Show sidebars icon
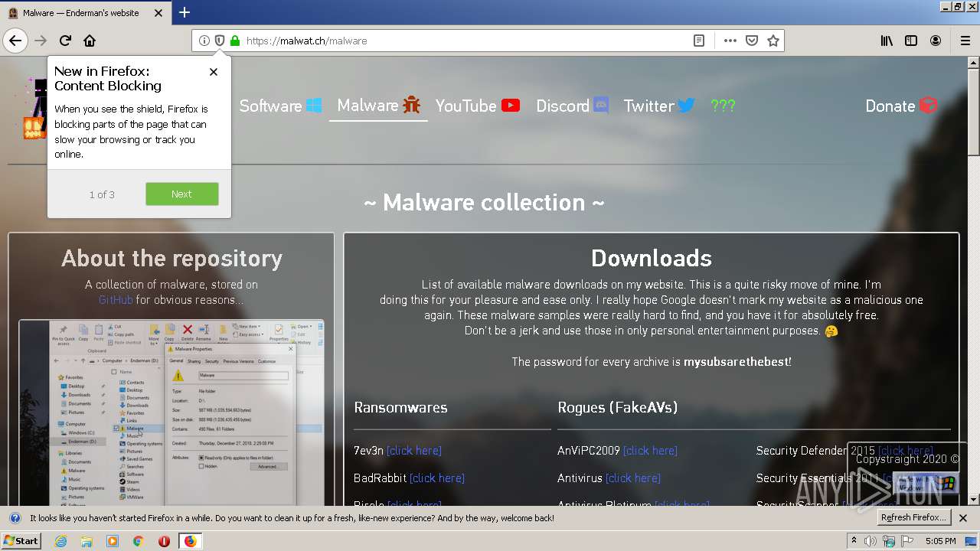This screenshot has height=551, width=980. [911, 41]
